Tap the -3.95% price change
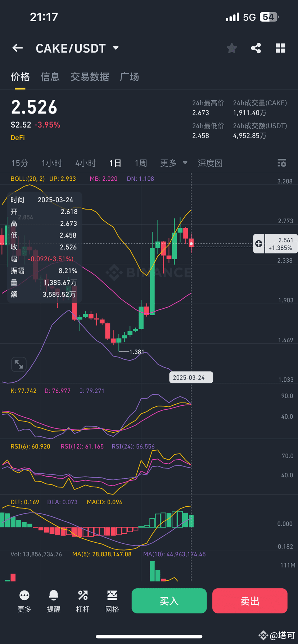298x644 pixels. click(x=47, y=125)
